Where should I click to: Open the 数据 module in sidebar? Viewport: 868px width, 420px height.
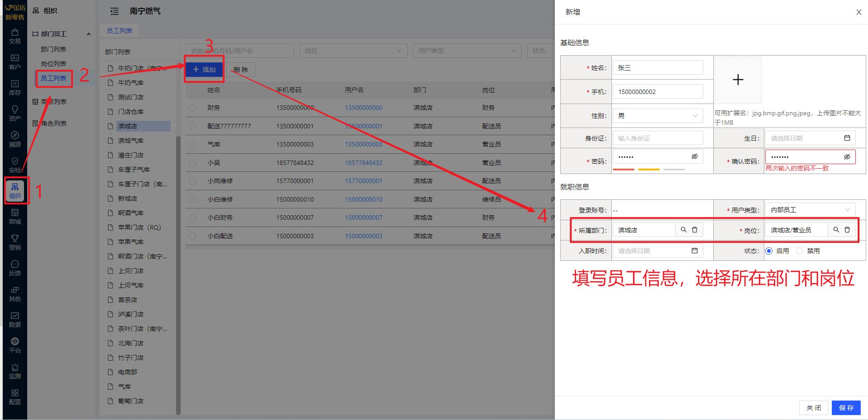[15, 320]
